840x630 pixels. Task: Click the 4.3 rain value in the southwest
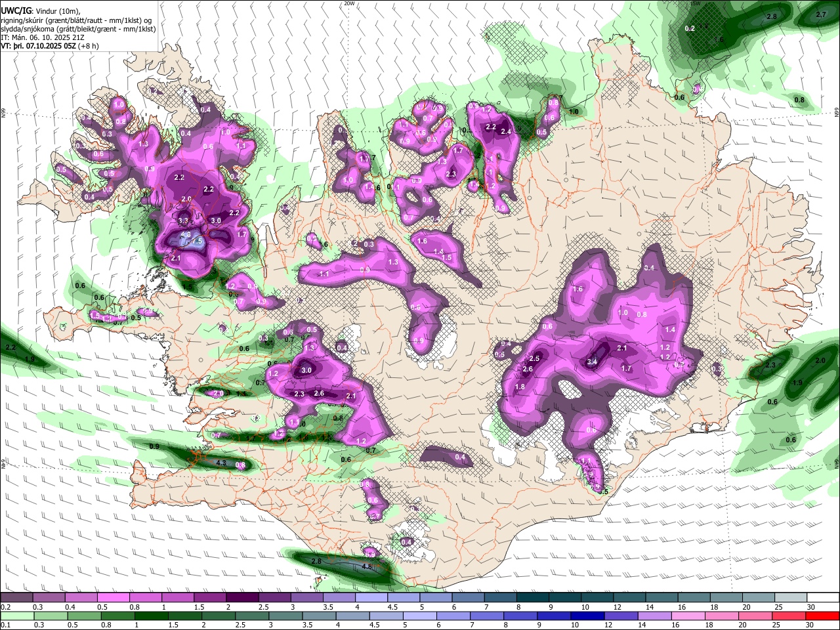221,463
